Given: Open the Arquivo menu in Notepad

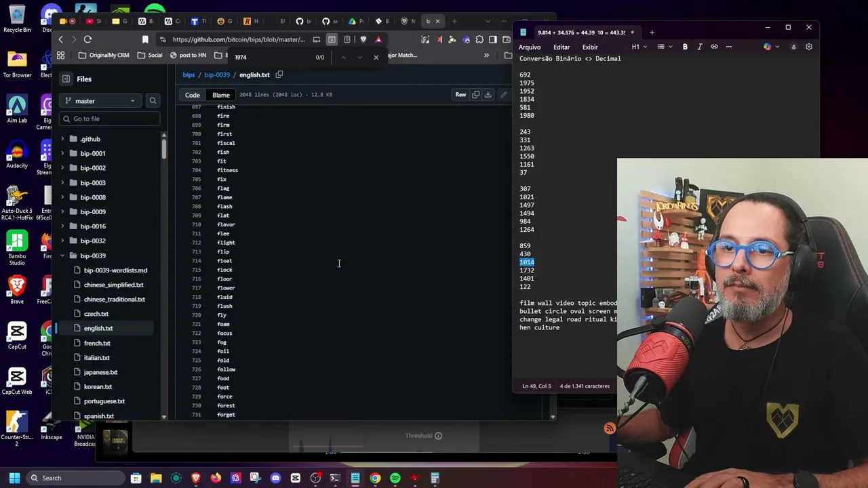Looking at the screenshot, I should [530, 47].
